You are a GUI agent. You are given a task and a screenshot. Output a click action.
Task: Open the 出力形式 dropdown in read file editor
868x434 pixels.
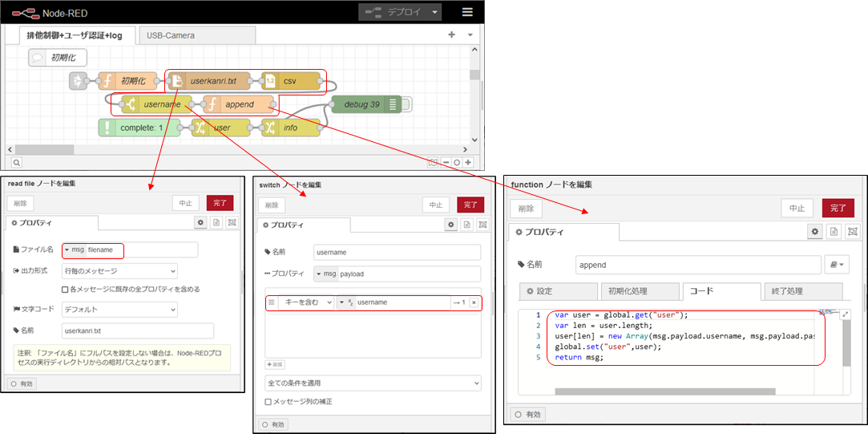(x=119, y=271)
